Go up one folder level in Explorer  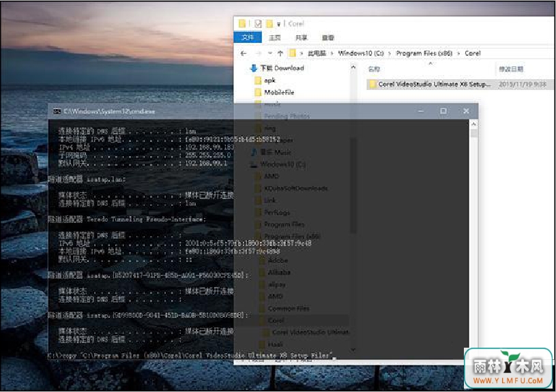(280, 54)
